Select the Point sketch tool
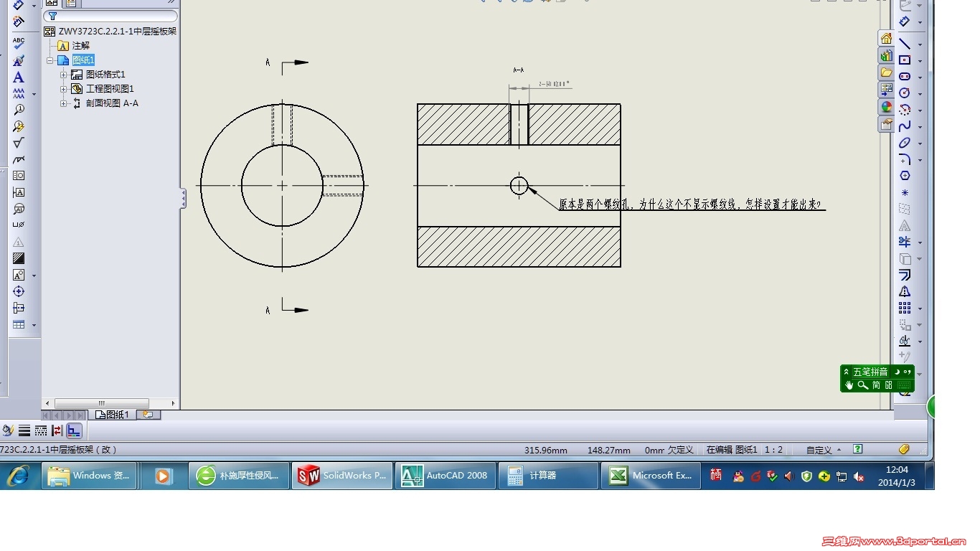Screen dimensions: 980x551 (905, 192)
